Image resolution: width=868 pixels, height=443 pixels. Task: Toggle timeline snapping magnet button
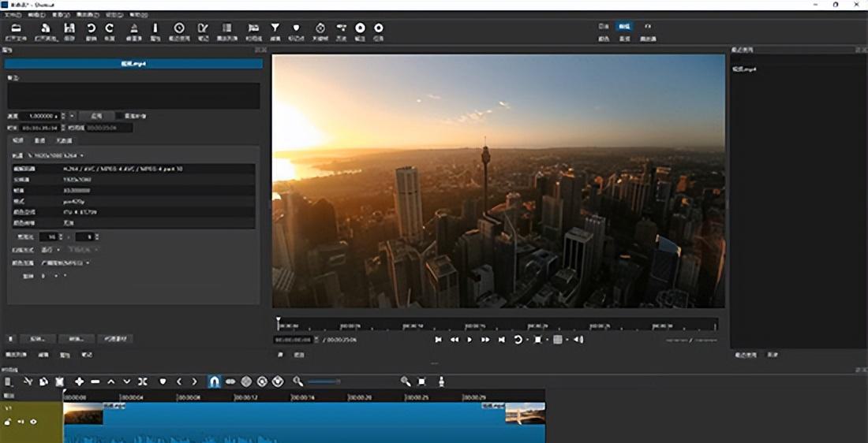tap(214, 382)
